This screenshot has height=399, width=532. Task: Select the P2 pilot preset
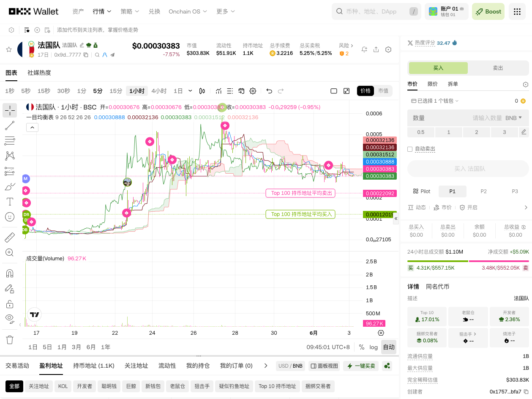[x=484, y=191]
